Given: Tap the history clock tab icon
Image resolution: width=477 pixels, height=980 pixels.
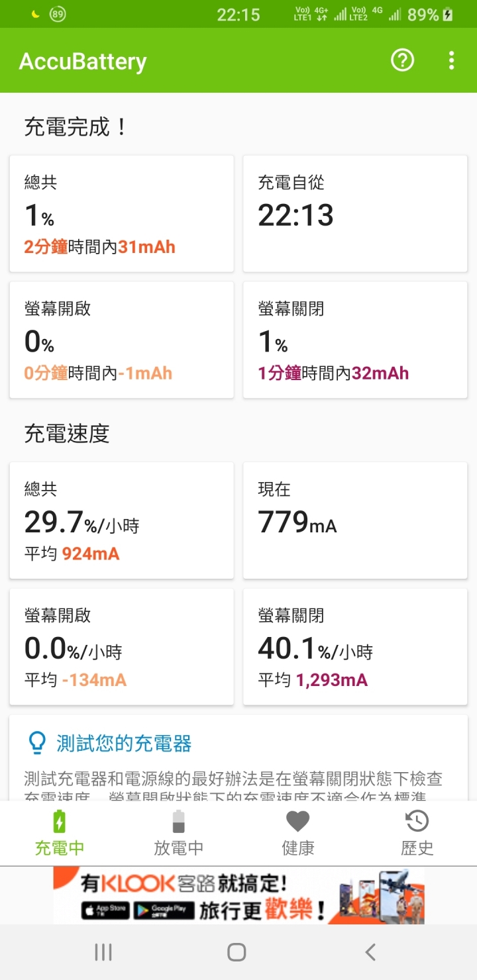Looking at the screenshot, I should [x=417, y=822].
